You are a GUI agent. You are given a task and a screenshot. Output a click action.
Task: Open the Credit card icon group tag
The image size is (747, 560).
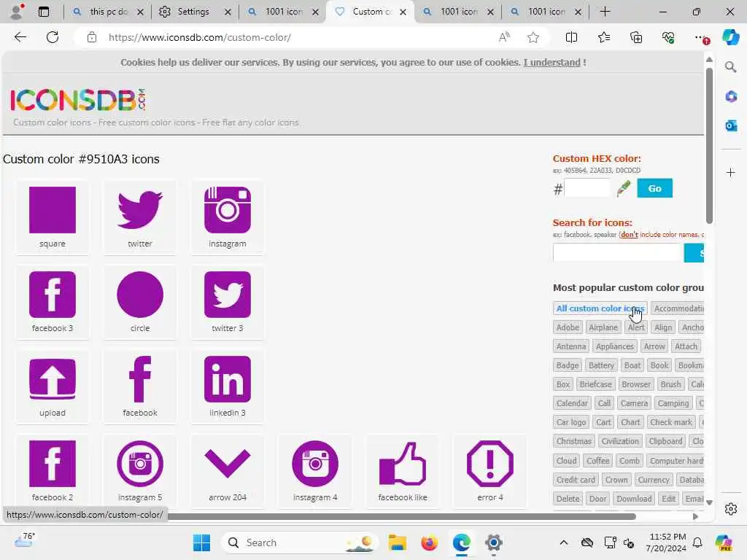[576, 480]
